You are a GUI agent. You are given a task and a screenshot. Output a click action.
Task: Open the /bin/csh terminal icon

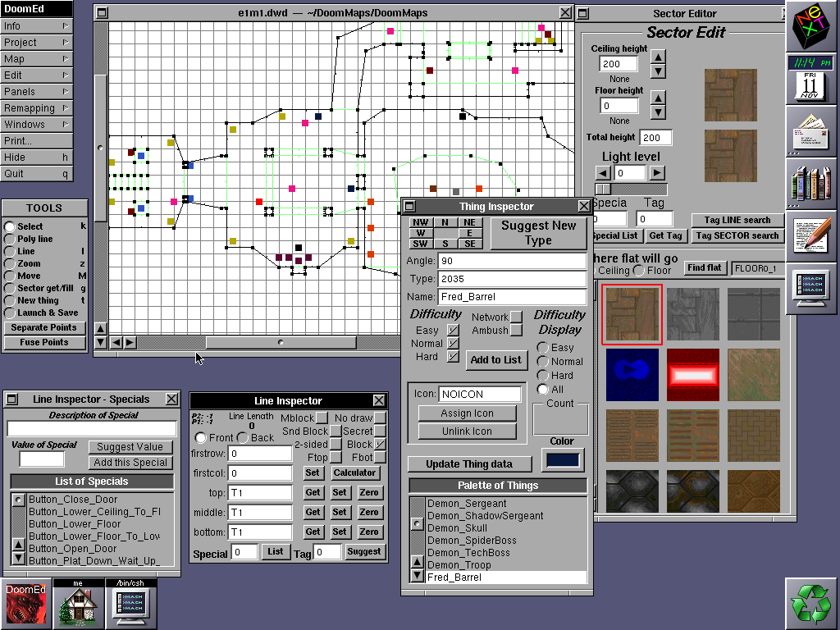coord(131,607)
